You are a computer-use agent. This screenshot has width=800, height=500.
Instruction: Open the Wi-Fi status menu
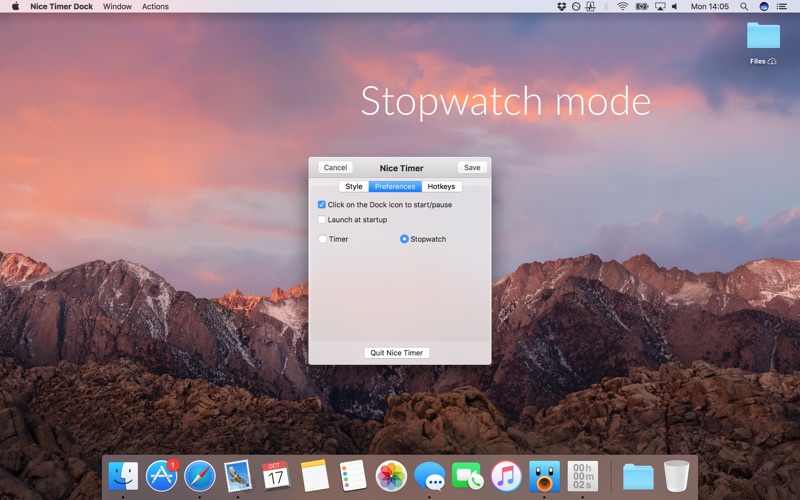click(x=622, y=7)
